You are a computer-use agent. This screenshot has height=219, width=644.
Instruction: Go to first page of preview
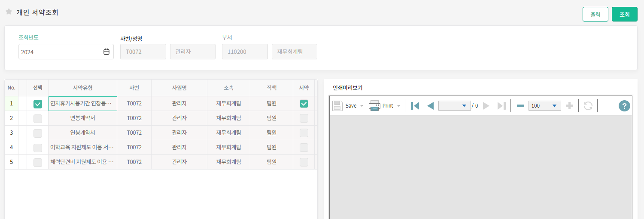point(415,106)
